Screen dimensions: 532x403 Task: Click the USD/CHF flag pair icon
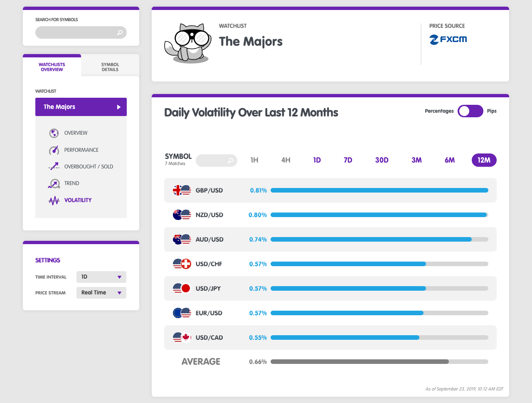tap(182, 264)
